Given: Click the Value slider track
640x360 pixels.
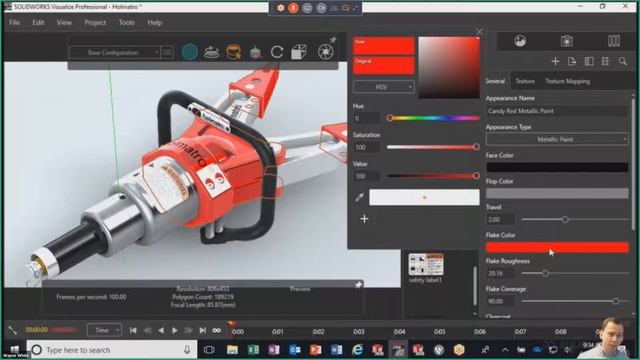Looking at the screenshot, I should 433,176.
